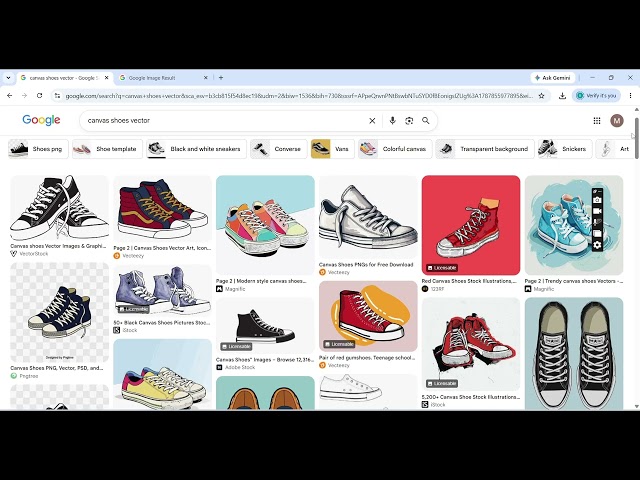
Task: Go back to the previous page
Action: coord(10,96)
